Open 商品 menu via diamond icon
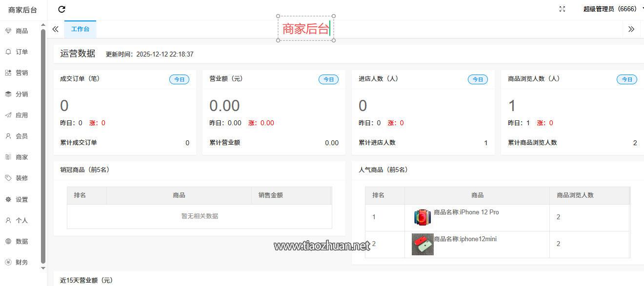Viewport: 644px width, 286px height. click(8, 31)
